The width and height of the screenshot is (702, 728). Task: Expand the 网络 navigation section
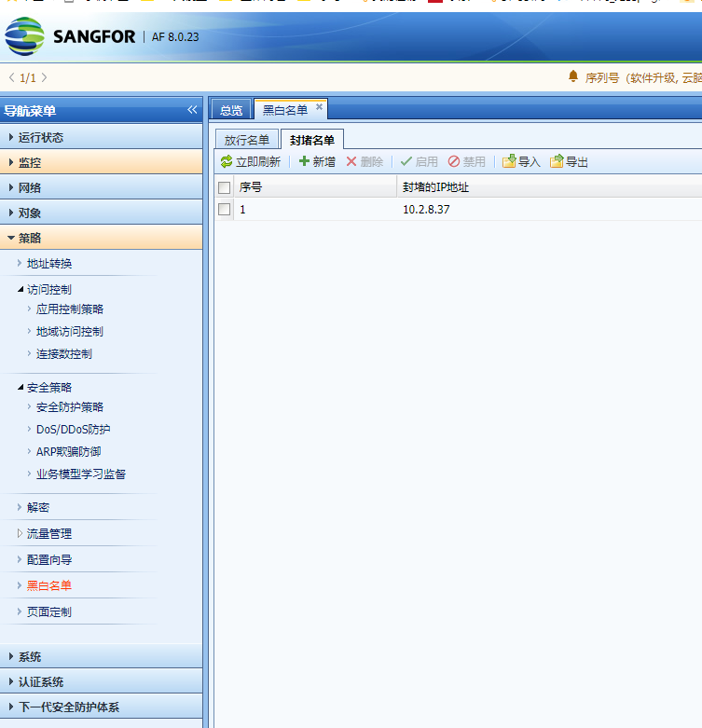[30, 187]
